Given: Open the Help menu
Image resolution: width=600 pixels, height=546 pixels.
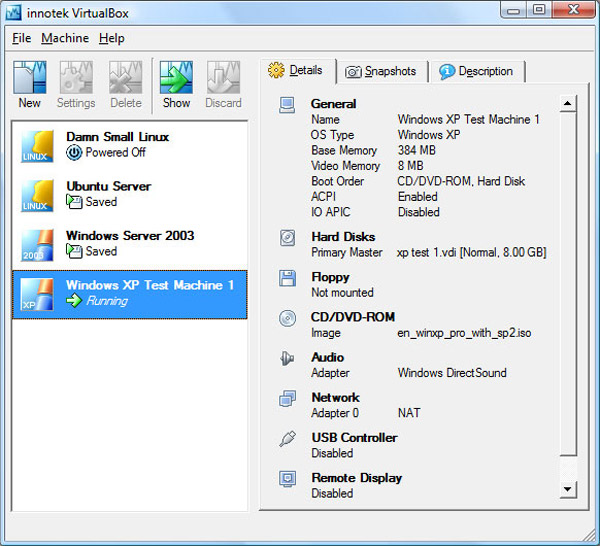Looking at the screenshot, I should pyautogui.click(x=111, y=38).
